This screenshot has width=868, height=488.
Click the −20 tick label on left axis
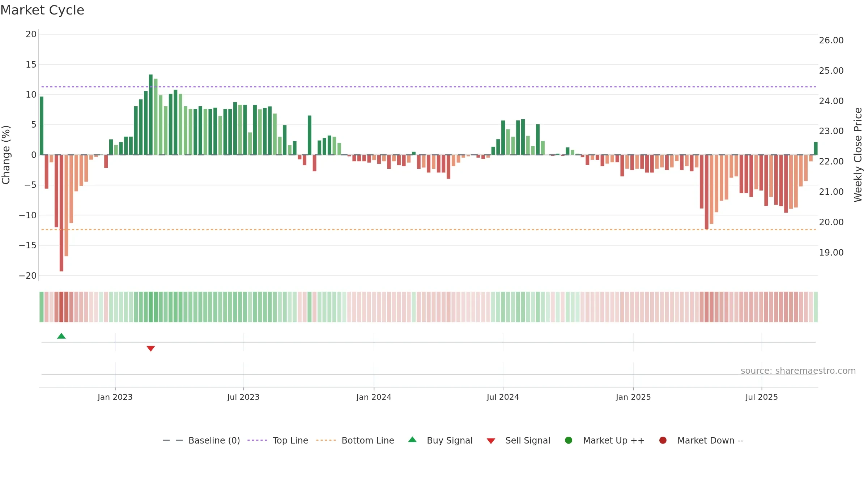(28, 276)
